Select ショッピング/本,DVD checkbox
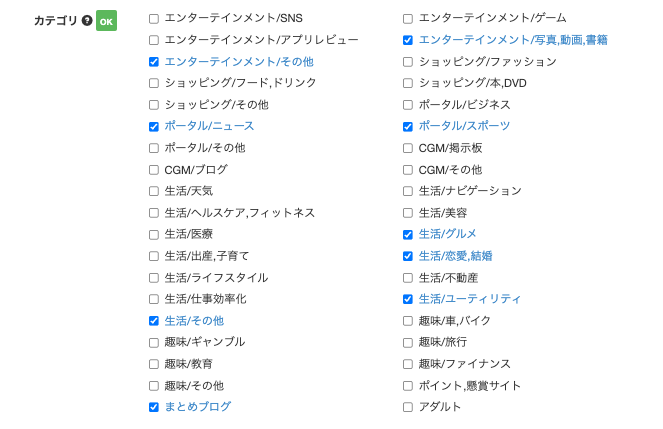Viewport: 663px width, 429px height. pyautogui.click(x=408, y=83)
